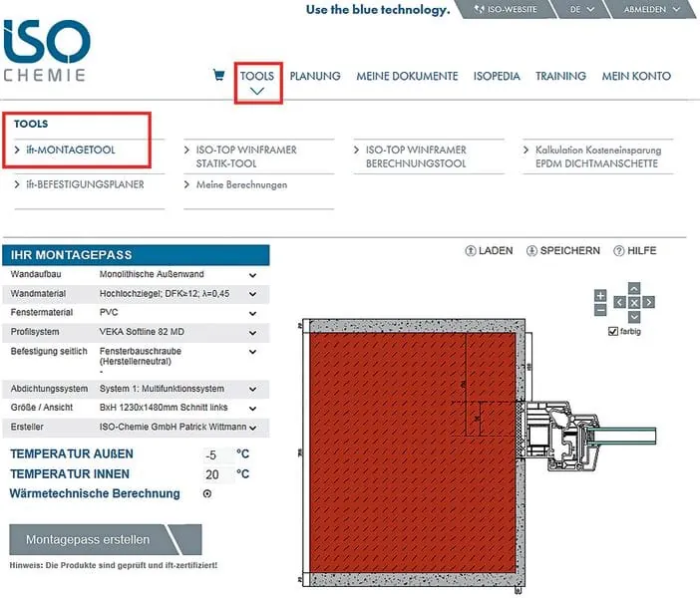Image resolution: width=700 pixels, height=598 pixels.
Task: Open the shopping cart icon
Action: 218,76
